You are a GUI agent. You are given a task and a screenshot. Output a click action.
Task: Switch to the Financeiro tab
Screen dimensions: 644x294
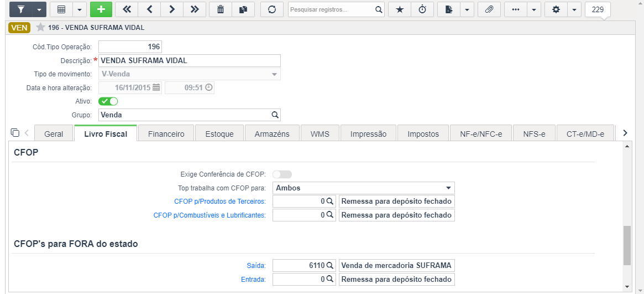pos(166,133)
